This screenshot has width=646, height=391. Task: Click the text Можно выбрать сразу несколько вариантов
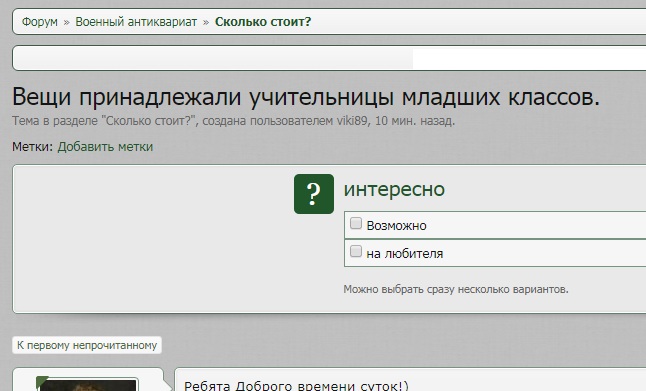pyautogui.click(x=456, y=289)
